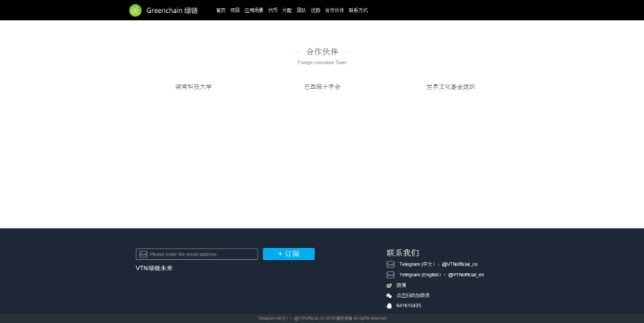Focus the email address input field
The height and width of the screenshot is (323, 644).
tap(197, 254)
